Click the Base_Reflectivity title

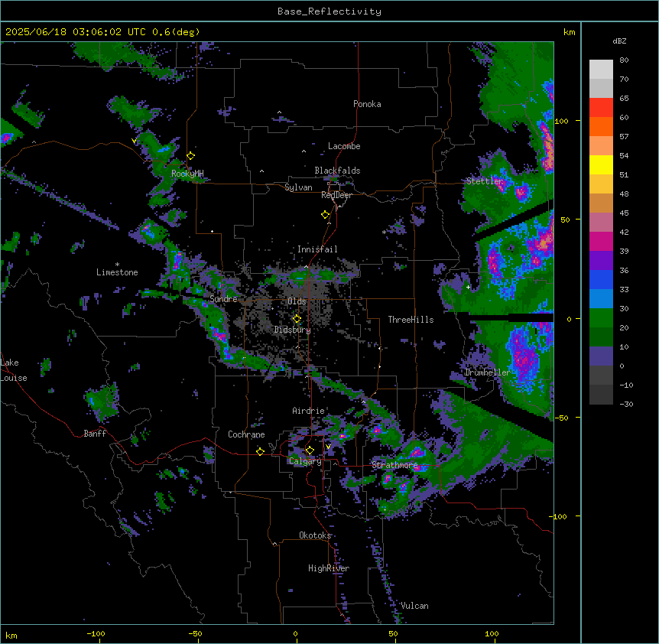pos(329,11)
